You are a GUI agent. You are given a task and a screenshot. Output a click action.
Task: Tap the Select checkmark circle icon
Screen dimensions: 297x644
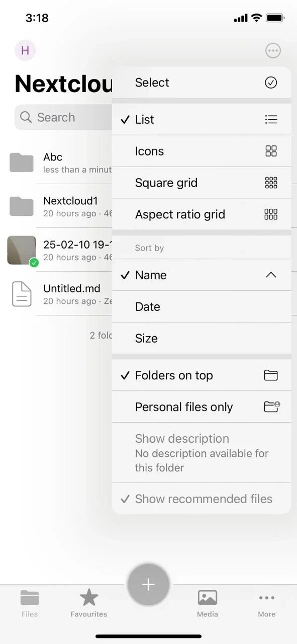(x=271, y=83)
